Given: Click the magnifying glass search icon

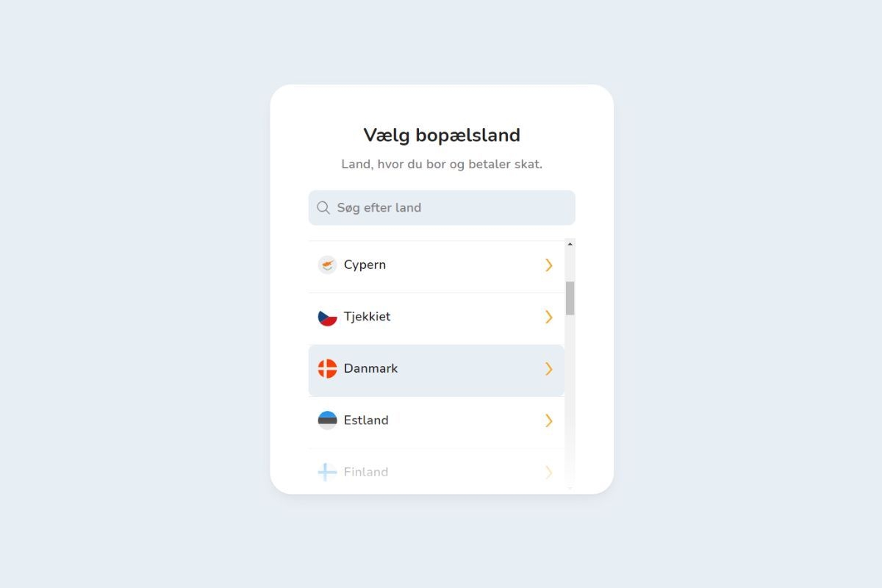Looking at the screenshot, I should pyautogui.click(x=323, y=208).
